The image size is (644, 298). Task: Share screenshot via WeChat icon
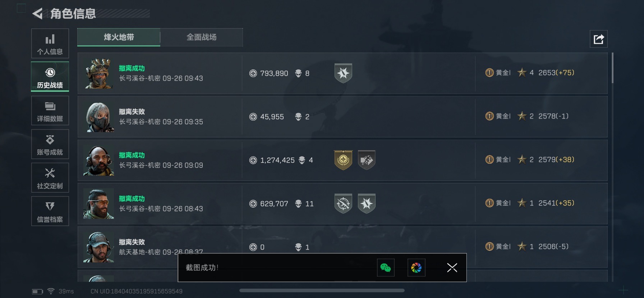click(386, 268)
